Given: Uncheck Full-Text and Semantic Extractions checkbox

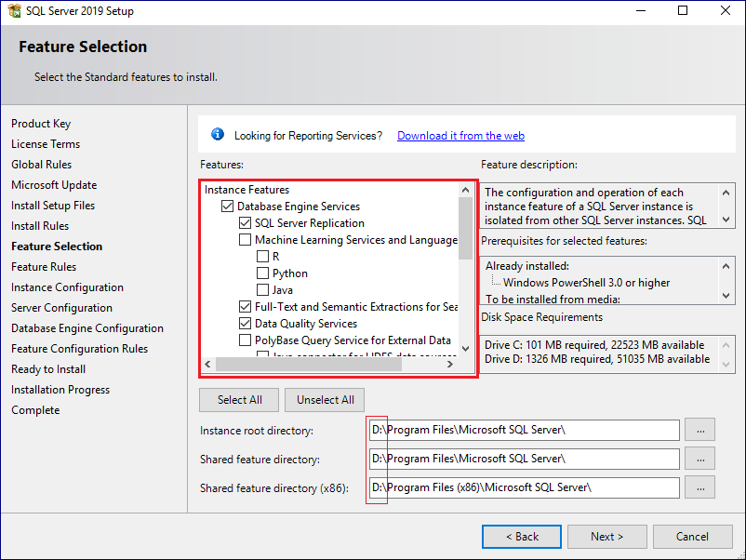Looking at the screenshot, I should pyautogui.click(x=245, y=306).
